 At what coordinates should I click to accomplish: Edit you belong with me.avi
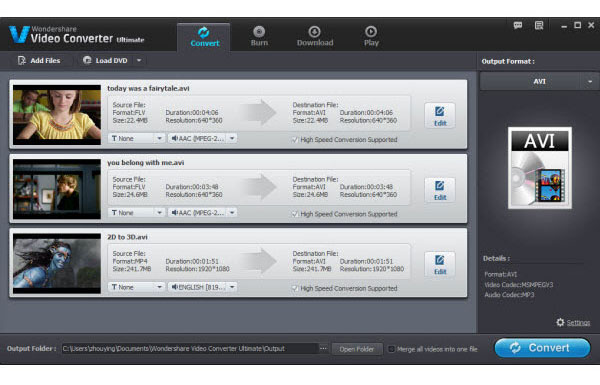point(440,191)
